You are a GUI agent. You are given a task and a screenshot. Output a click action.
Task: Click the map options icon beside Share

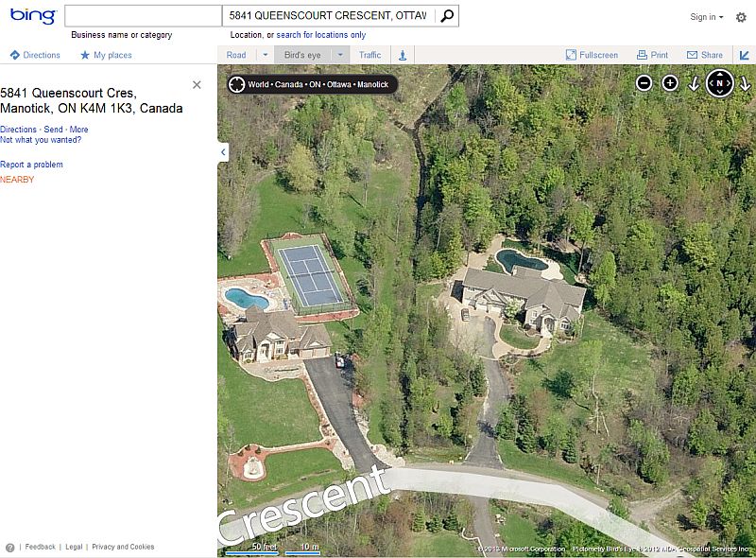coord(745,56)
